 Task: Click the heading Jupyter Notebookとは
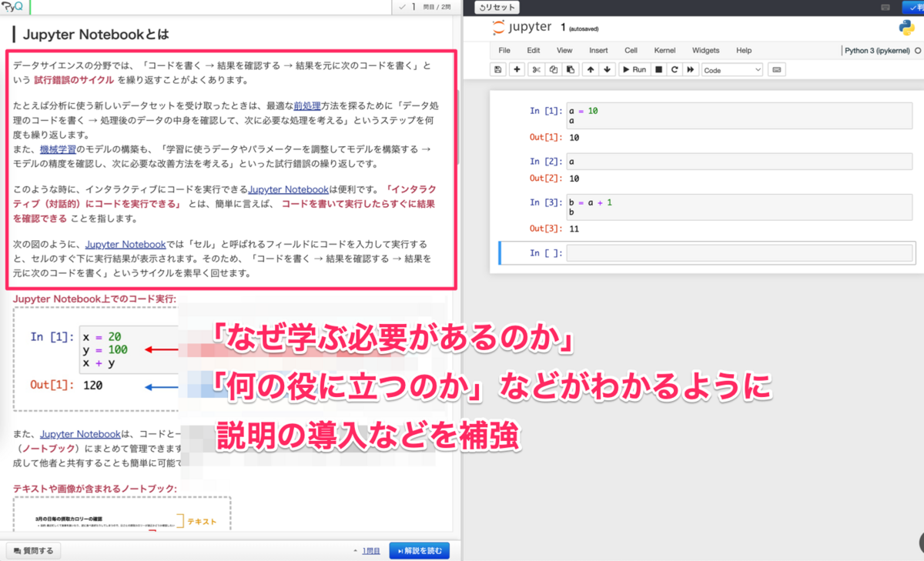(x=95, y=35)
